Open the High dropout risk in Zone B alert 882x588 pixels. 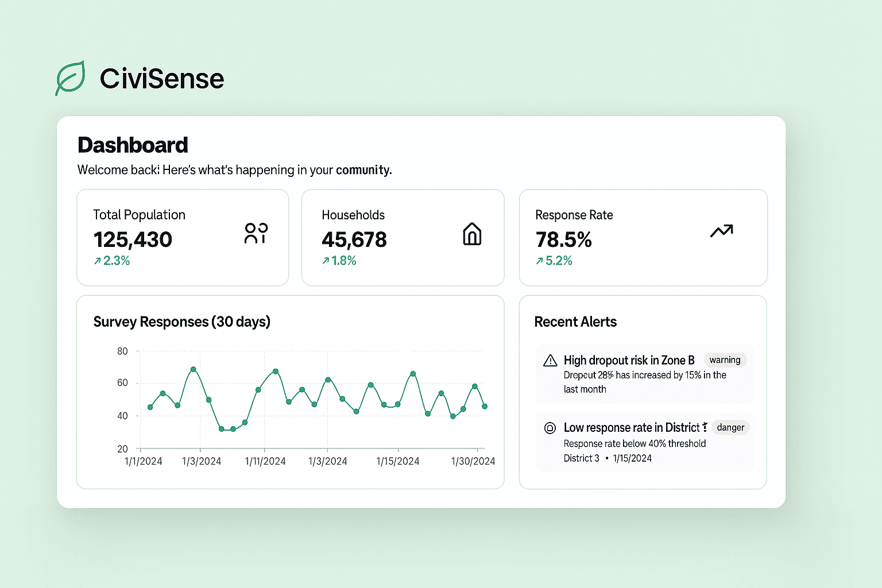629,360
